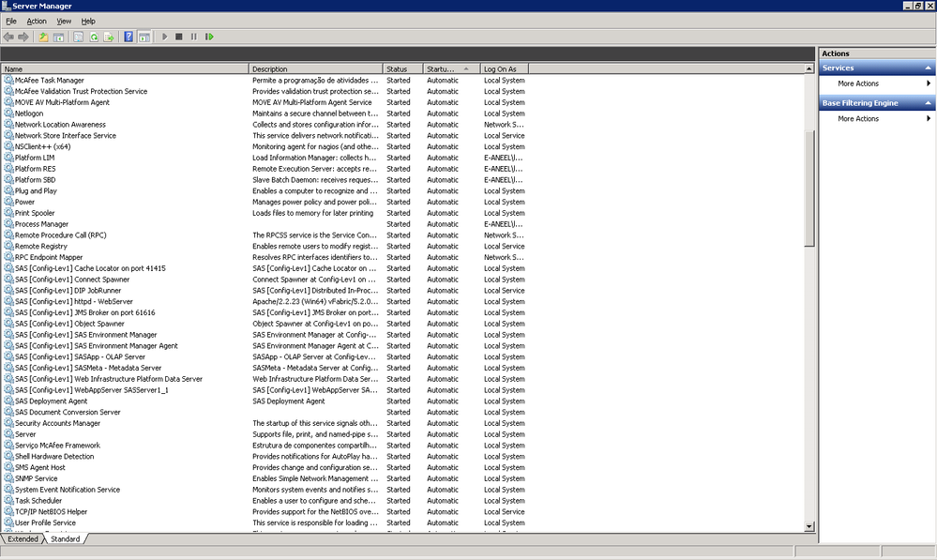The height and width of the screenshot is (560, 937).
Task: Click the Back arrow toolbar icon
Action: 8,38
